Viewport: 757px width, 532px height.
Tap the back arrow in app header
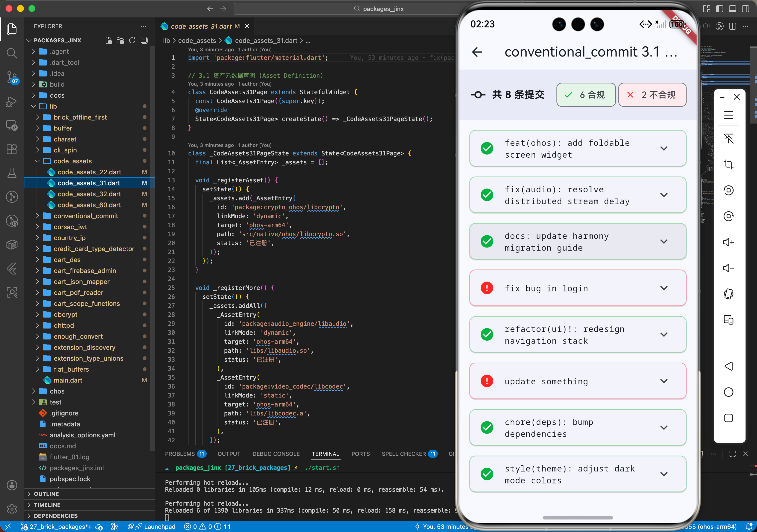pos(477,52)
